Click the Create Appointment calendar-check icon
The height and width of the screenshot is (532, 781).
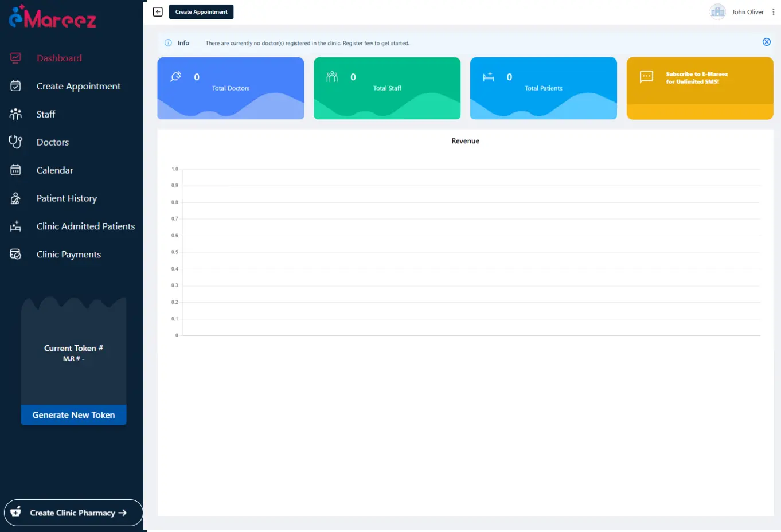(x=15, y=86)
